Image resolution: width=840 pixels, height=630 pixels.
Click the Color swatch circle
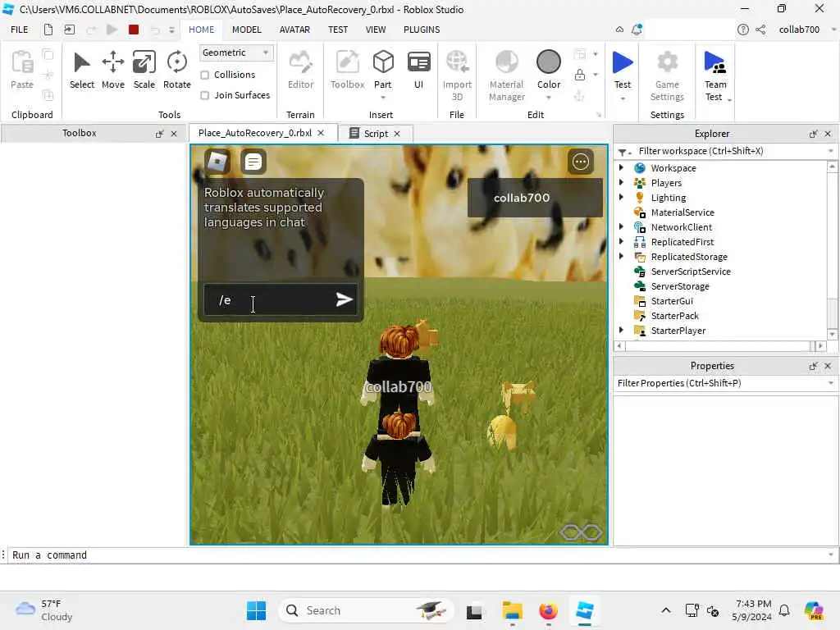pos(549,62)
